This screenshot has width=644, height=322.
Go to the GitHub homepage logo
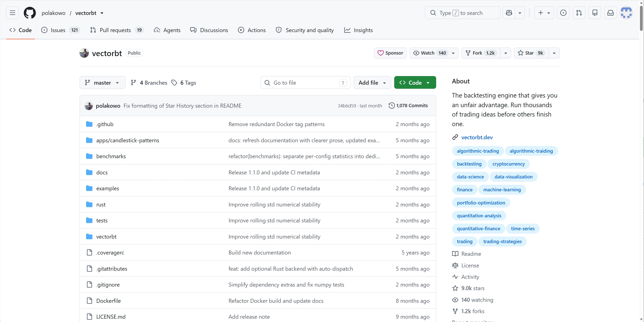click(30, 13)
